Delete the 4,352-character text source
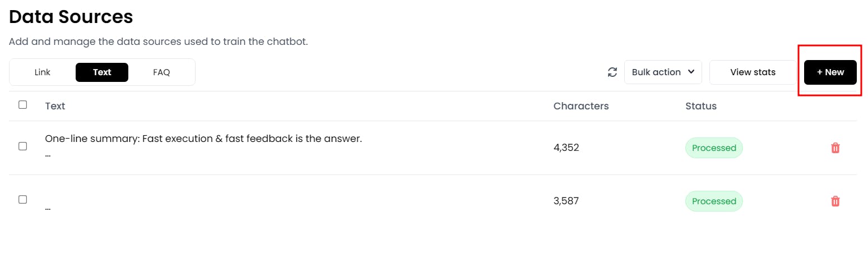This screenshot has width=868, height=271. (835, 148)
